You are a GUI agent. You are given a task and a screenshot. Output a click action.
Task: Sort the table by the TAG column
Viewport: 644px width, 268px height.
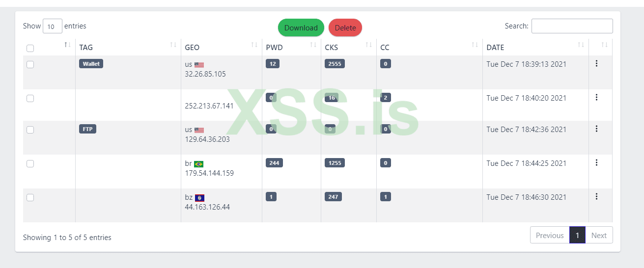click(x=173, y=45)
